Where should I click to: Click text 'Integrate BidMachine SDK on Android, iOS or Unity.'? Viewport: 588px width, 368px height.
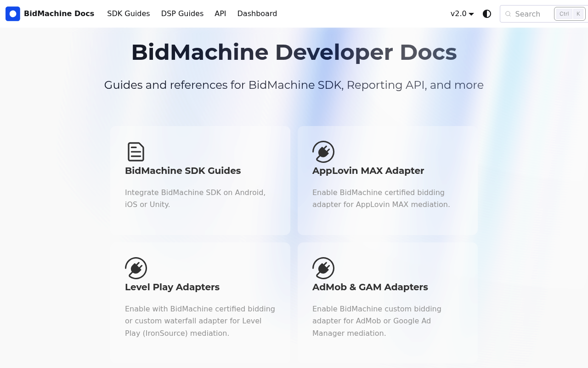pyautogui.click(x=195, y=198)
